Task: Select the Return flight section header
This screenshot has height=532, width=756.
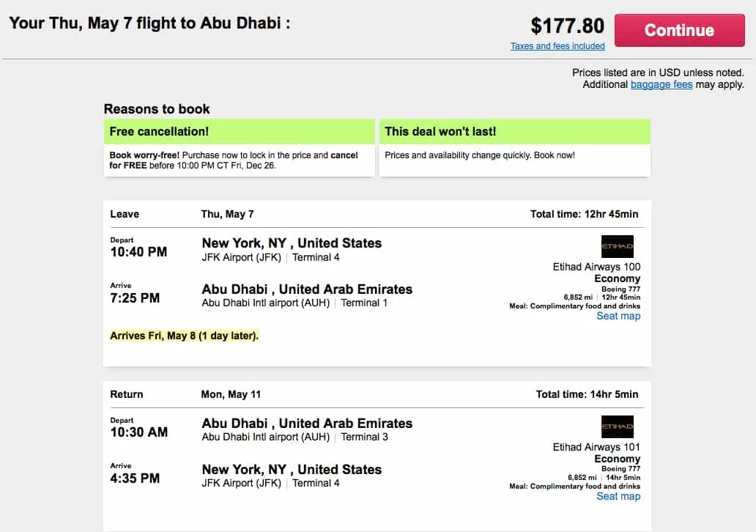Action: coord(126,394)
